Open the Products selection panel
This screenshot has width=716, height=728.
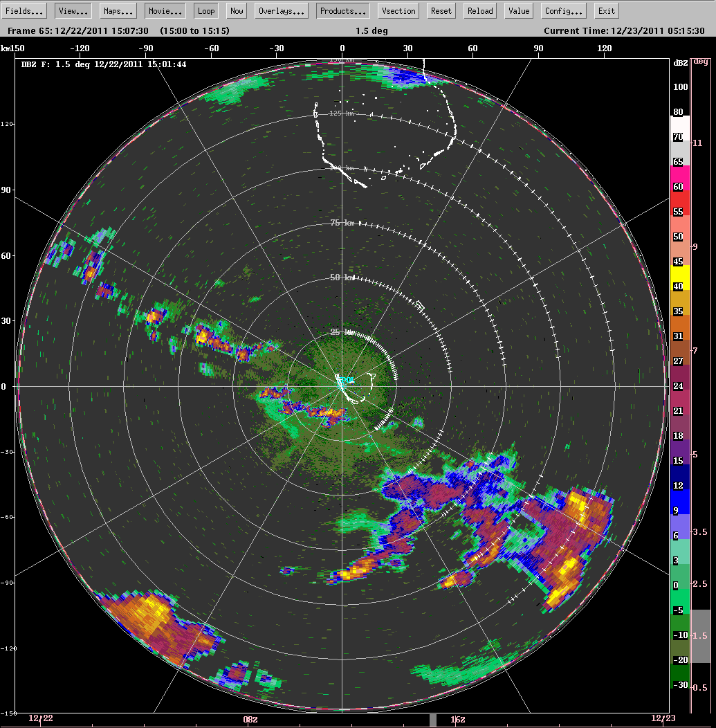pos(342,11)
